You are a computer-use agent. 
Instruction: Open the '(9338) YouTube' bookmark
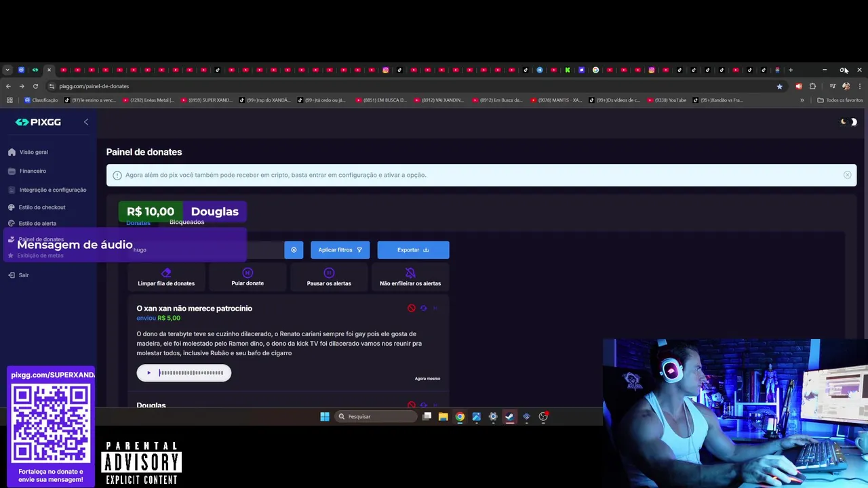pos(667,100)
